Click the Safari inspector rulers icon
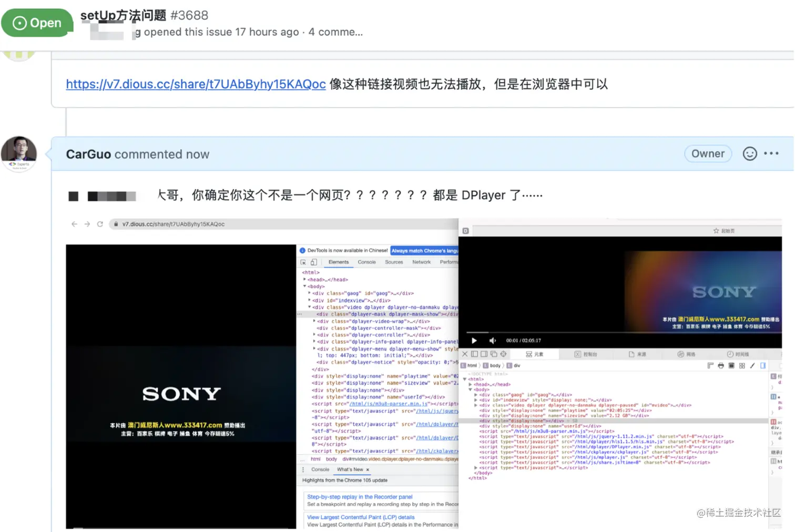 pyautogui.click(x=710, y=365)
